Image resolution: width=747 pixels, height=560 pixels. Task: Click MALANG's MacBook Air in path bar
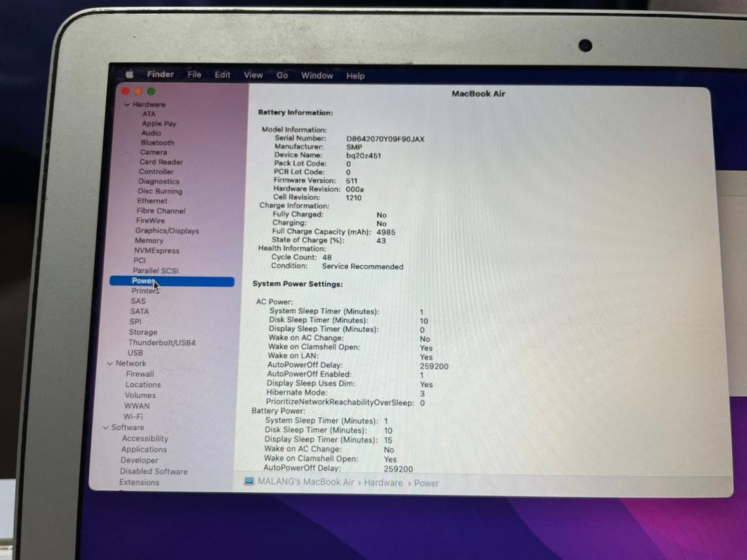tap(306, 482)
